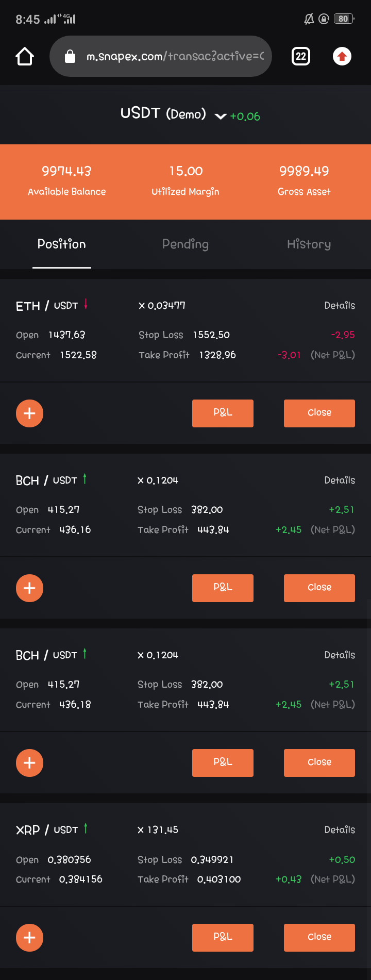371x980 pixels.
Task: Open P&L settings for first BCH position
Action: tap(223, 588)
